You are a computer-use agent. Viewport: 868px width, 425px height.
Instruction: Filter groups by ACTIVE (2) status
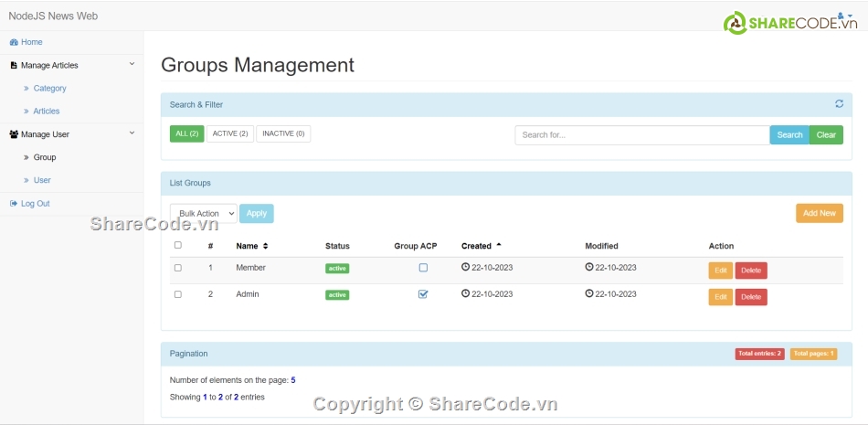(x=230, y=133)
